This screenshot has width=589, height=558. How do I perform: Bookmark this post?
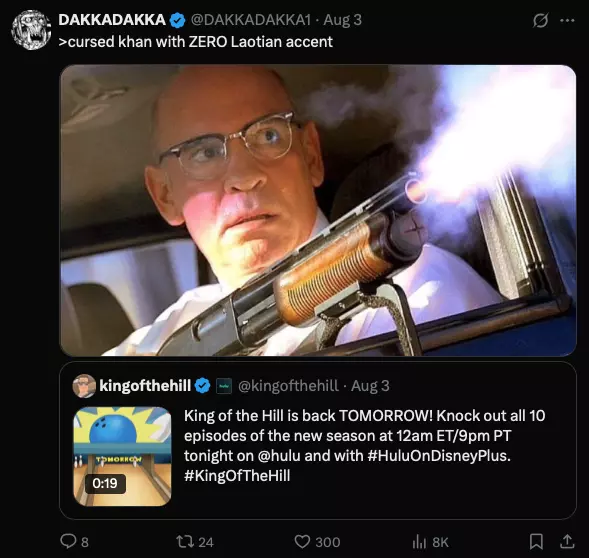click(536, 541)
